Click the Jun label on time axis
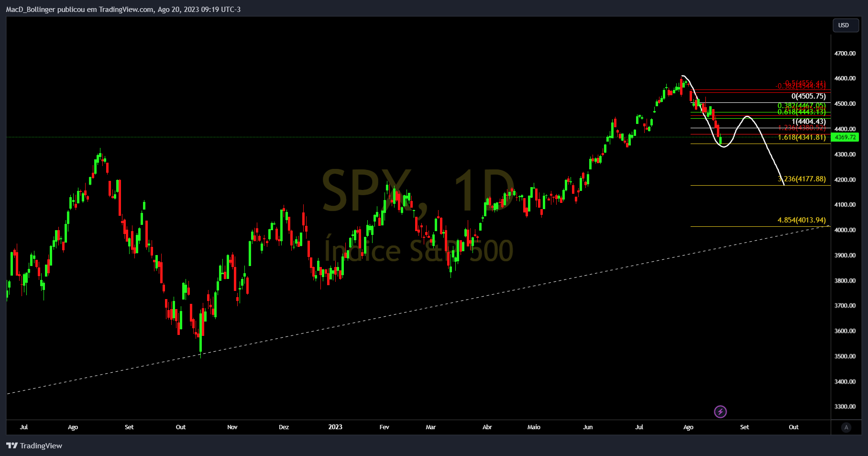The width and height of the screenshot is (868, 456). point(588,427)
